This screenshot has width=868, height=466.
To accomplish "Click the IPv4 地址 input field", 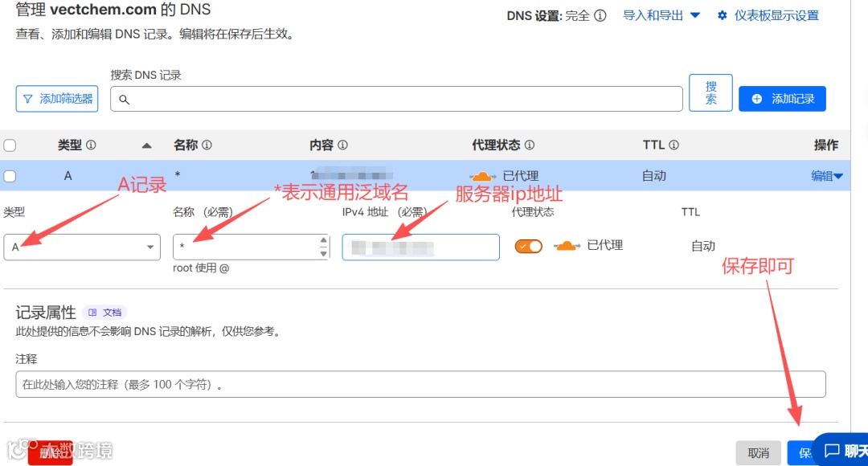I will click(x=420, y=247).
